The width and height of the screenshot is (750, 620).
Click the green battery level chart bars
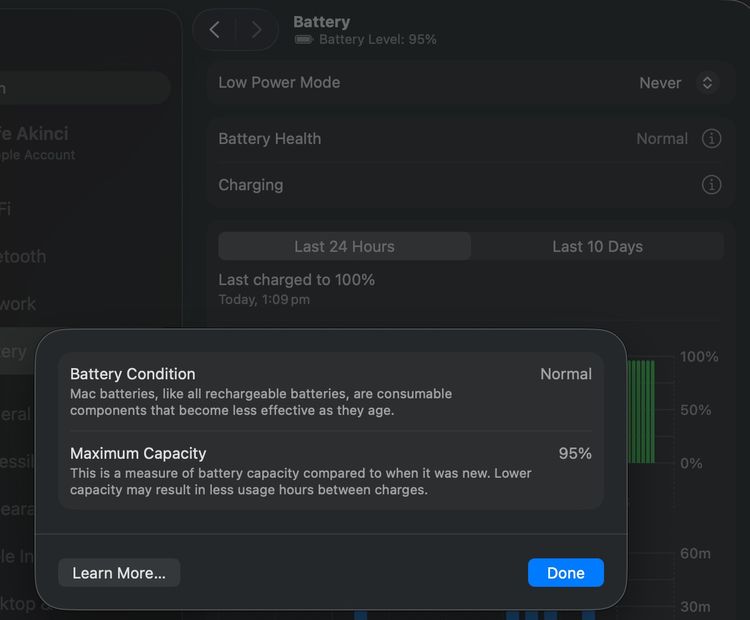tap(641, 411)
